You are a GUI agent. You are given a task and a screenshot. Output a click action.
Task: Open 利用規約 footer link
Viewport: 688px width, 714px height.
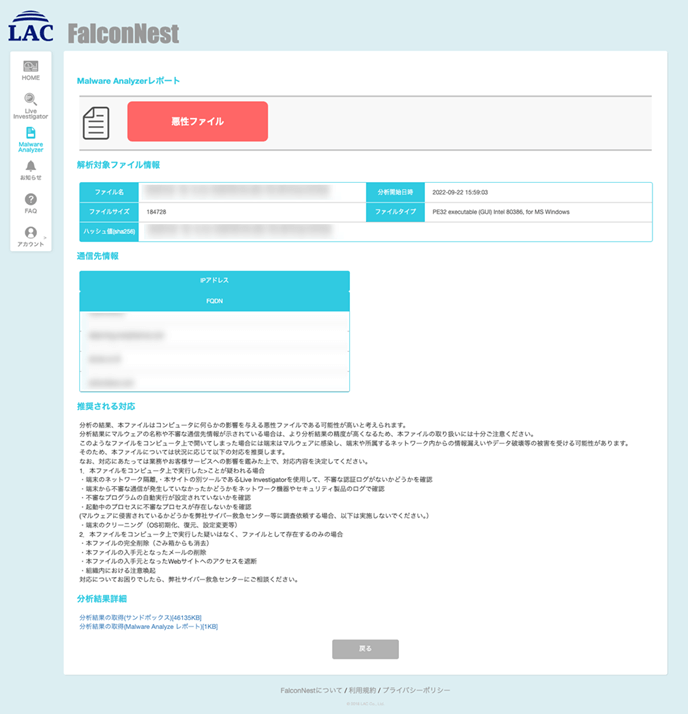pos(362,690)
